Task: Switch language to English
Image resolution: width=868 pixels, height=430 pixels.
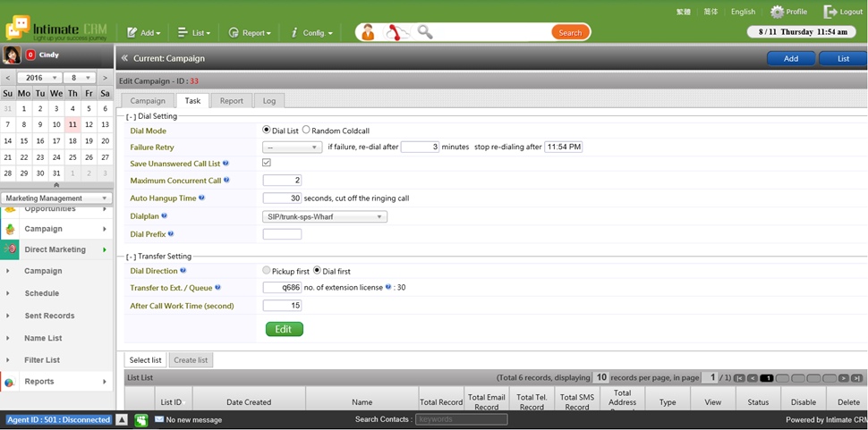Action: pyautogui.click(x=743, y=12)
